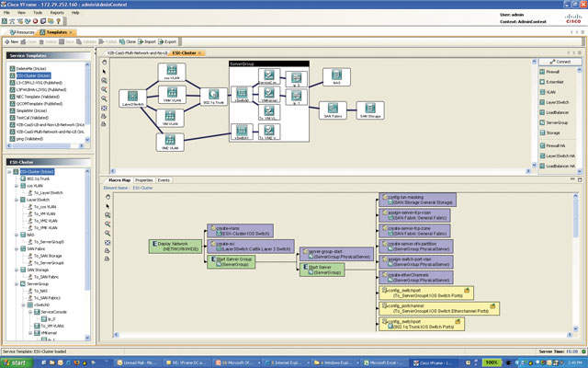Image resolution: width=588 pixels, height=368 pixels.
Task: Select the Layer3Switch node in topology
Action: click(x=132, y=98)
